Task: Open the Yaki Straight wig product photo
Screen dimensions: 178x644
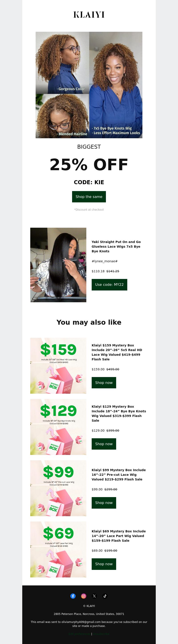Action: 58,265
